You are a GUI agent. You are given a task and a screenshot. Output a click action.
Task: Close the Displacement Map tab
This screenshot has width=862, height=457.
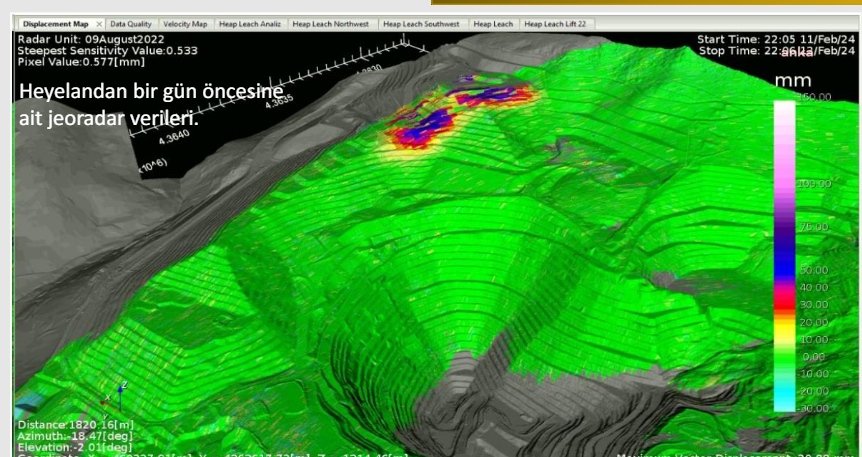99,23
